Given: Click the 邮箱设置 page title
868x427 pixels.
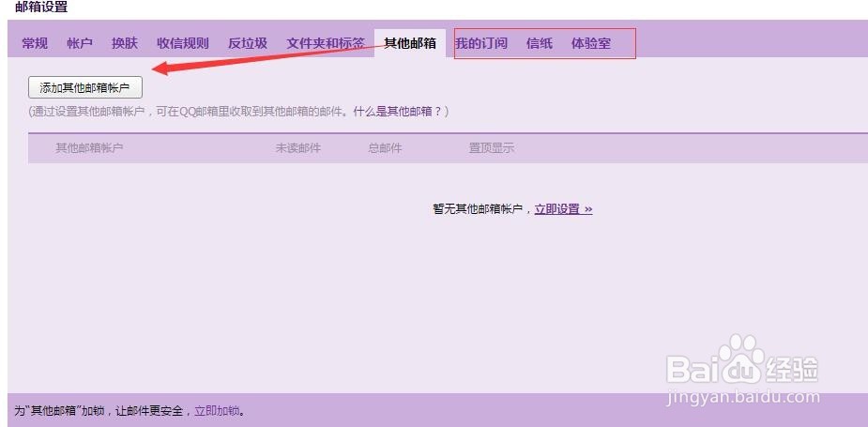Looking at the screenshot, I should 41,8.
